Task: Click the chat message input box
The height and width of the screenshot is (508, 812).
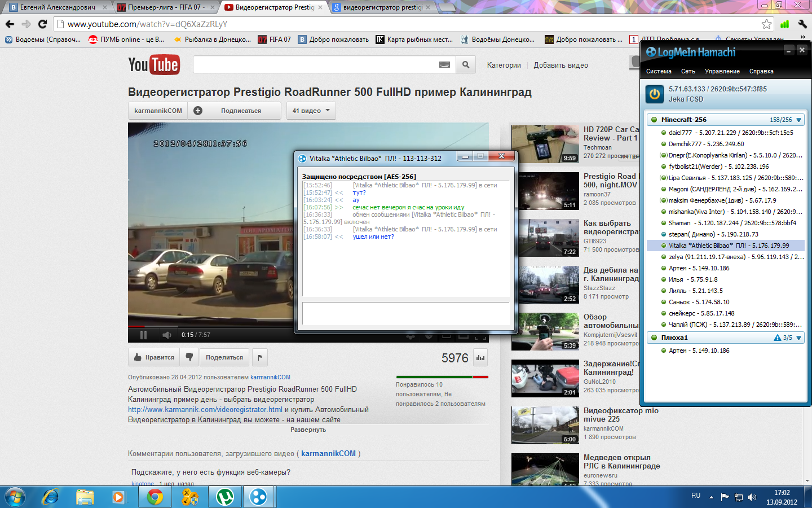Action: 406,313
